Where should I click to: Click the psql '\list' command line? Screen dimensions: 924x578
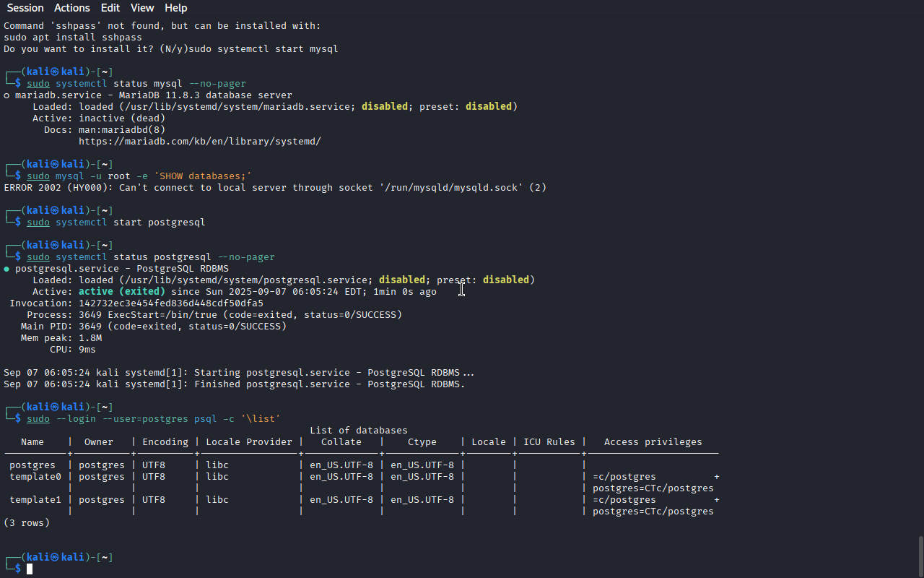[x=154, y=419]
